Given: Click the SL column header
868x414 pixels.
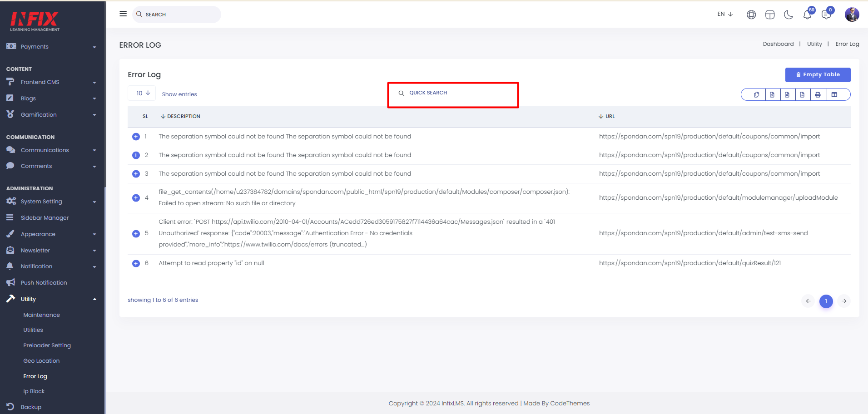Looking at the screenshot, I should (145, 117).
